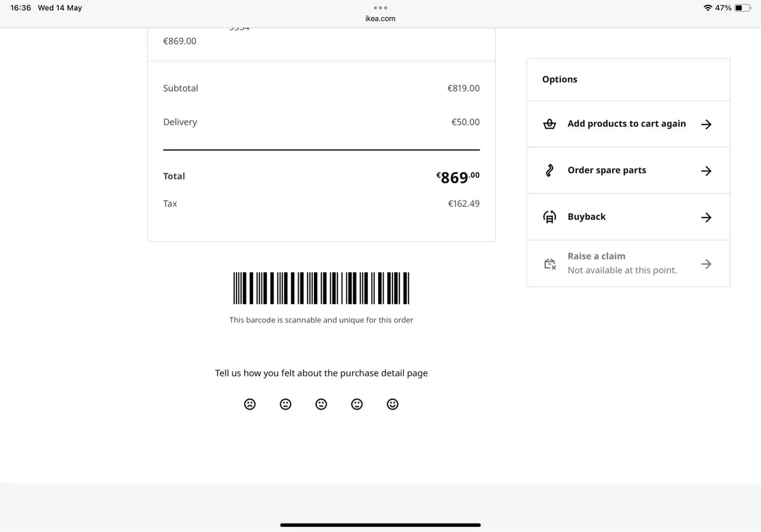761x532 pixels.
Task: Open Add products to cart again
Action: tap(628, 124)
